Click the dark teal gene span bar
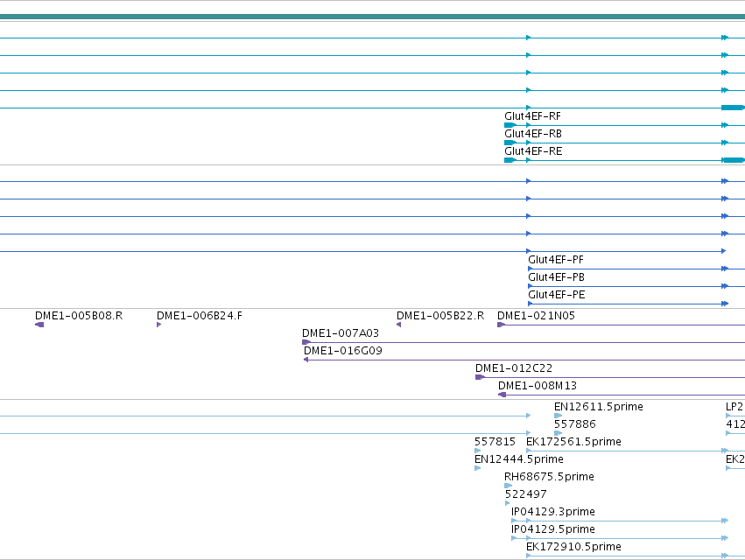The image size is (745, 560). click(x=373, y=17)
